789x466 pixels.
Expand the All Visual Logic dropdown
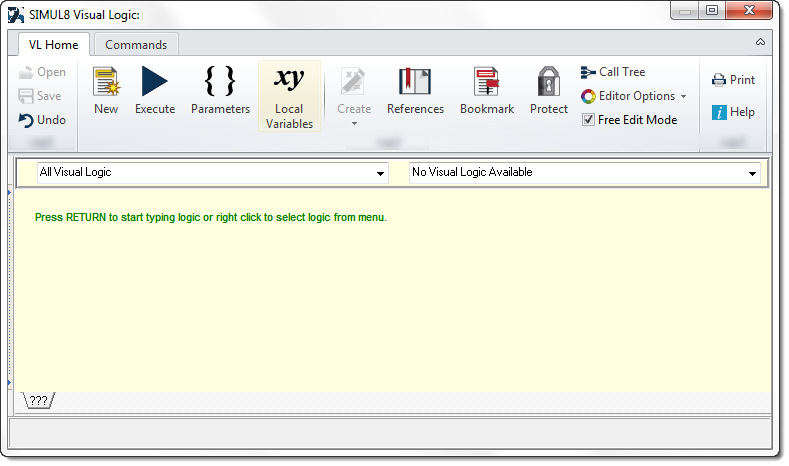coord(380,174)
